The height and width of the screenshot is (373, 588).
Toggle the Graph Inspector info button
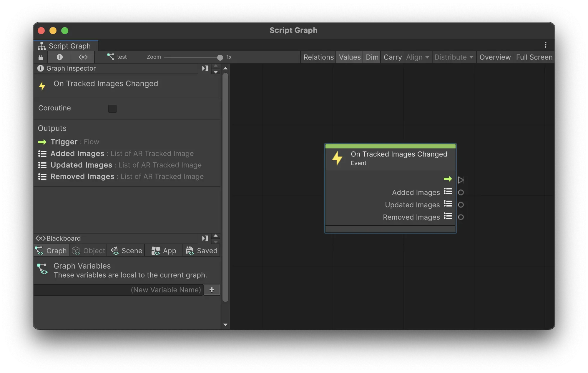(59, 57)
